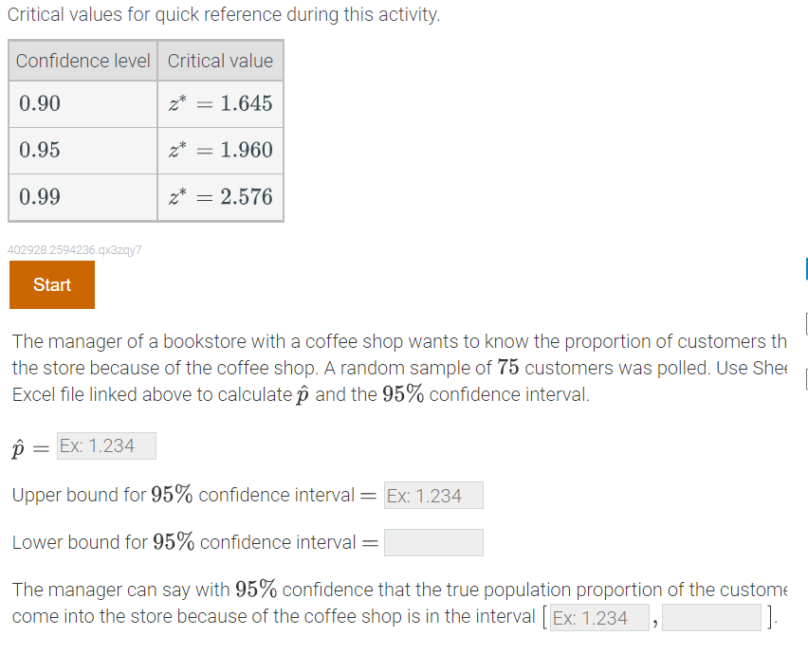Click the z* = 1.645 critical value
Screen dimensions: 808x672
click(x=220, y=103)
